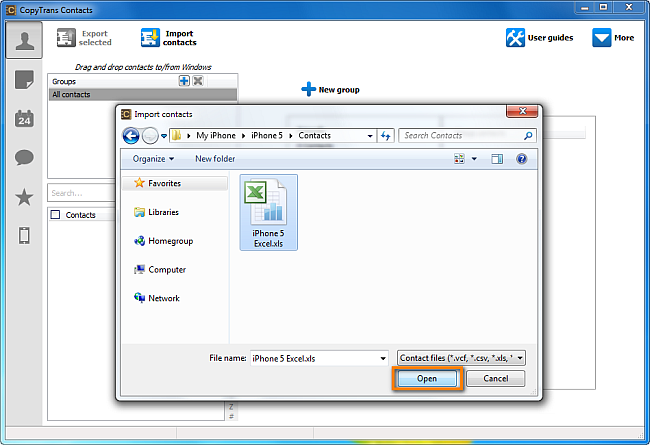The image size is (650, 445).
Task: Go back in Import contacts dialog
Action: [131, 136]
